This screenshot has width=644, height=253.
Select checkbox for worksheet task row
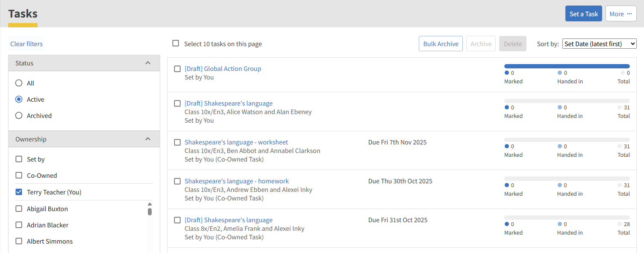coord(177,142)
